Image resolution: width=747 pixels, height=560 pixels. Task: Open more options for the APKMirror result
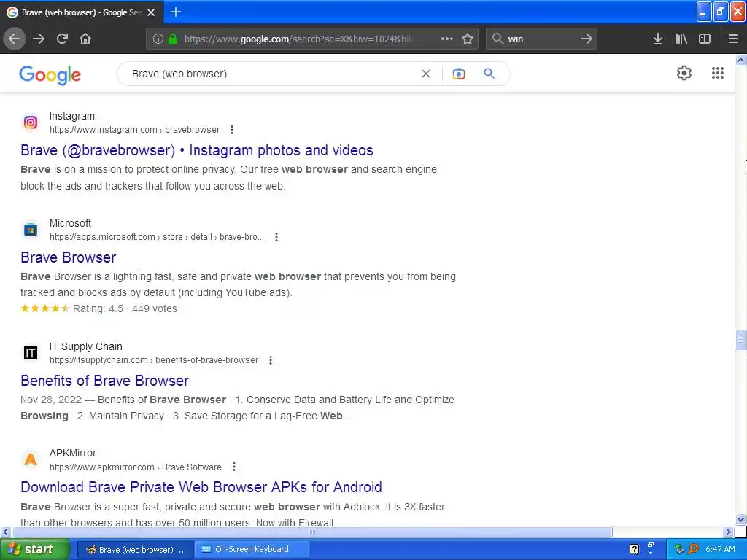234,467
